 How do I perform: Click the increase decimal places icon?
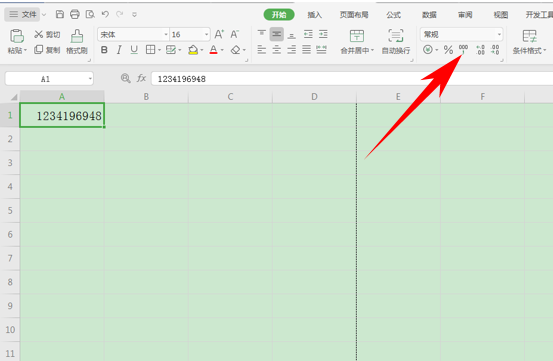pyautogui.click(x=480, y=50)
